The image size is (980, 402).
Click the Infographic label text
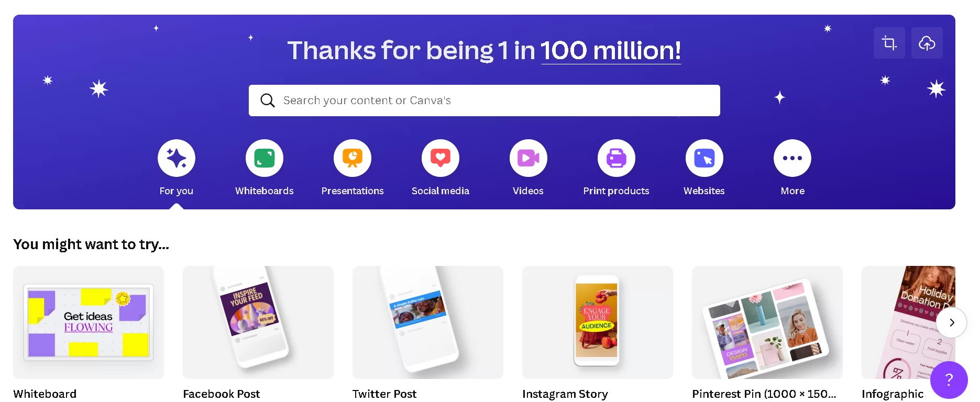pyautogui.click(x=893, y=394)
